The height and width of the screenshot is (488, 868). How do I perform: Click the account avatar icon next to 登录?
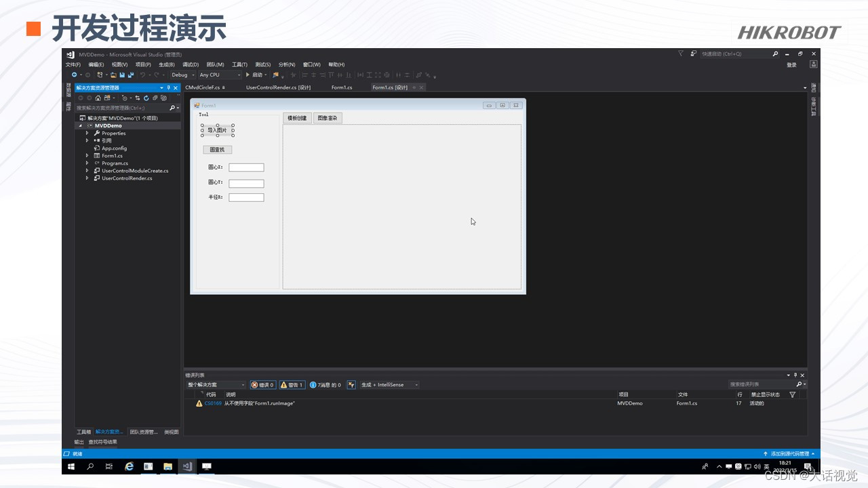point(814,64)
